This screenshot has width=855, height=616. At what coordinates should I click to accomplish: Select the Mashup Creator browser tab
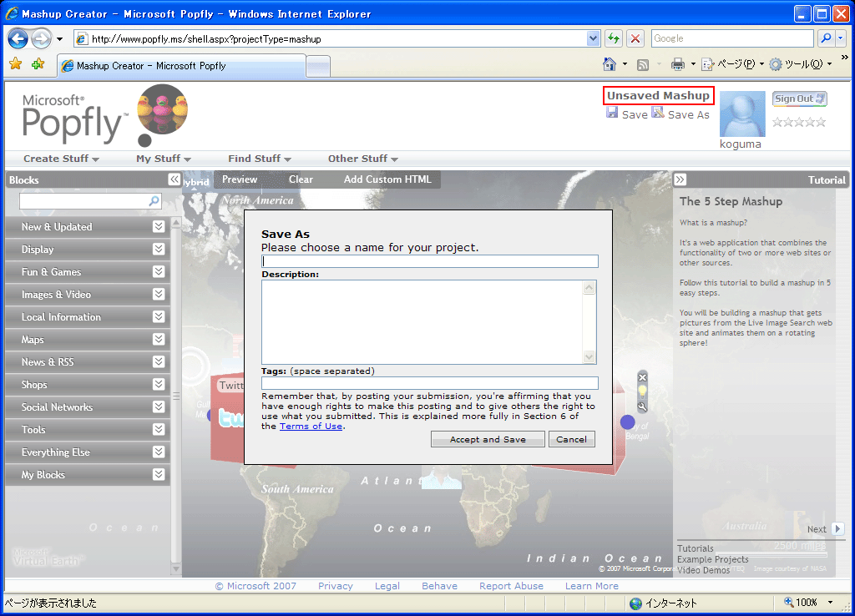(x=181, y=66)
